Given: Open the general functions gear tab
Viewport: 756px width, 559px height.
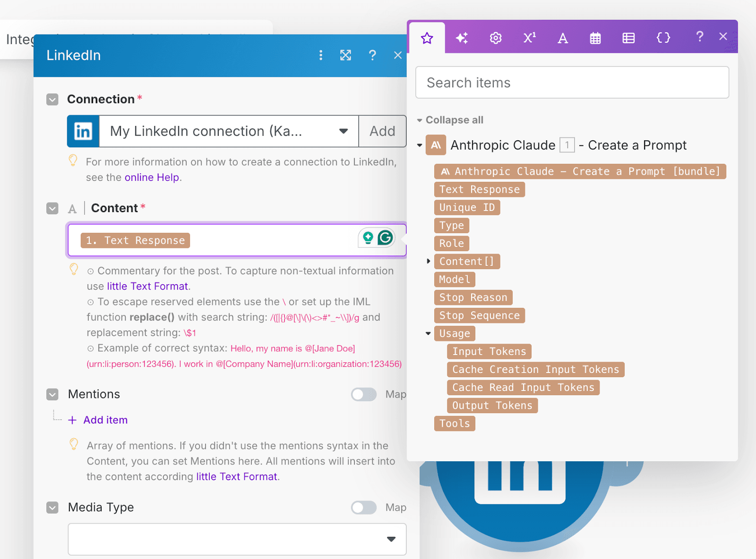Looking at the screenshot, I should tap(496, 38).
